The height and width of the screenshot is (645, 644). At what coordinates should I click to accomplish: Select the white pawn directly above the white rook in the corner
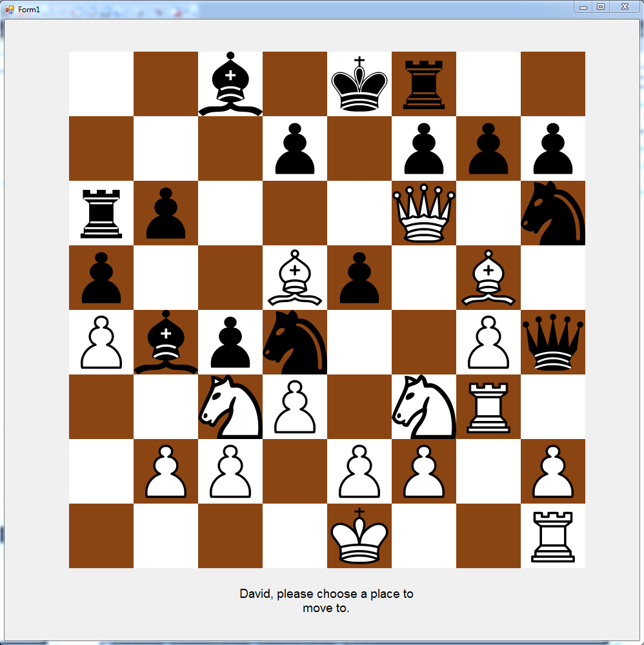553,471
